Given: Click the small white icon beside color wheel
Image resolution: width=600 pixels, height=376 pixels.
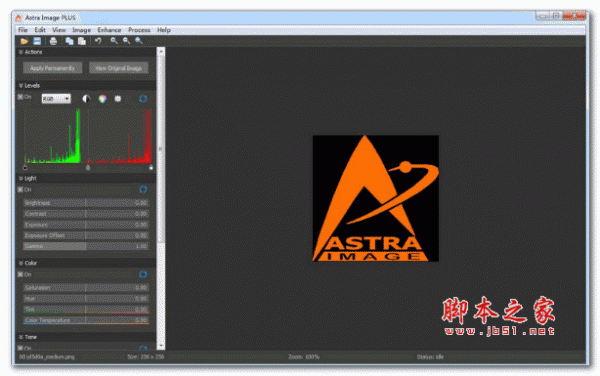Looking at the screenshot, I should 118,99.
